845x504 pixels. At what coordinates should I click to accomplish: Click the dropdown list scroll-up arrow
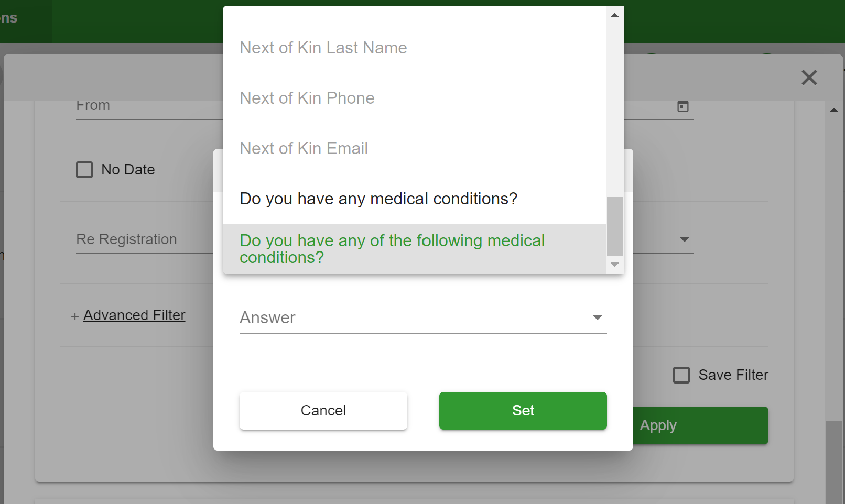[x=615, y=15]
